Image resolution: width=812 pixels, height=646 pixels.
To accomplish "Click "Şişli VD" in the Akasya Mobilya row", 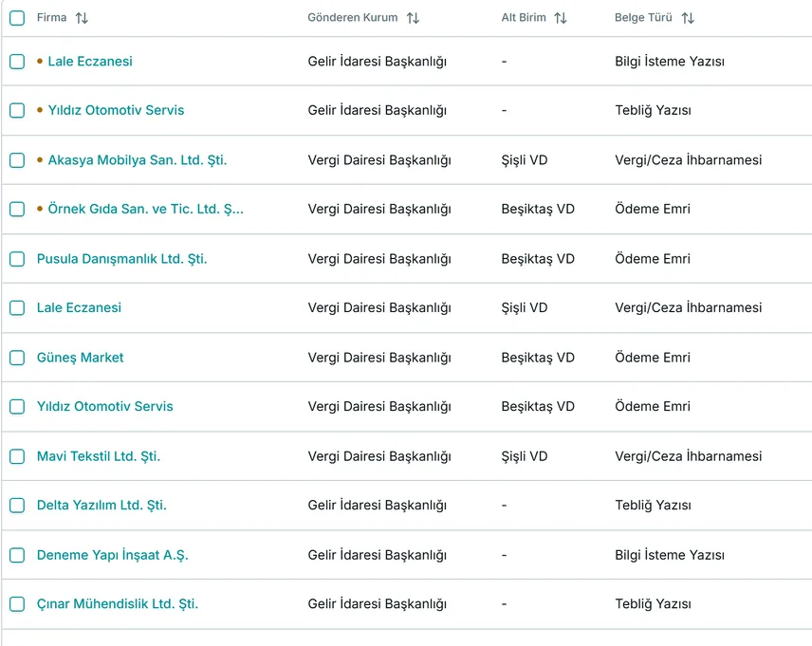I will [x=524, y=160].
